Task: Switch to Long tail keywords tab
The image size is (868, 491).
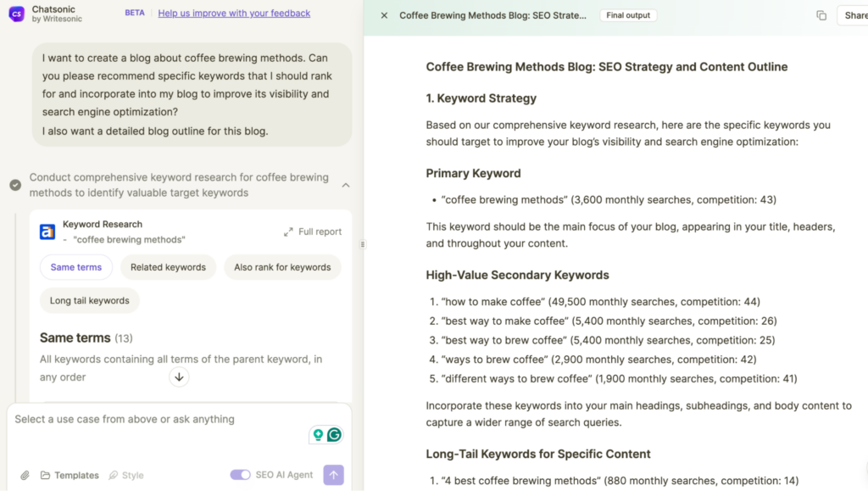Action: pos(89,300)
